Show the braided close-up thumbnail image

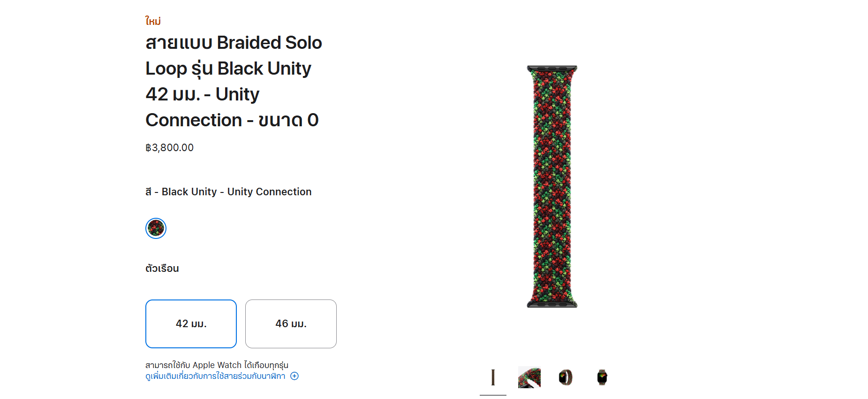[x=529, y=377]
